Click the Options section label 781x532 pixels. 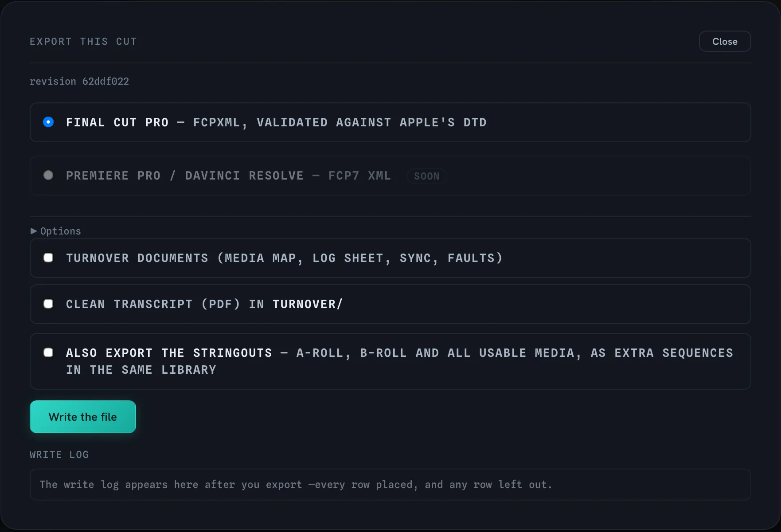tap(61, 231)
